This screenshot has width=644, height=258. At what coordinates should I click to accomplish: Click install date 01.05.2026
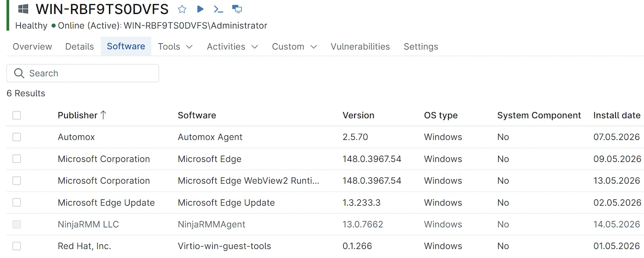[617, 246]
